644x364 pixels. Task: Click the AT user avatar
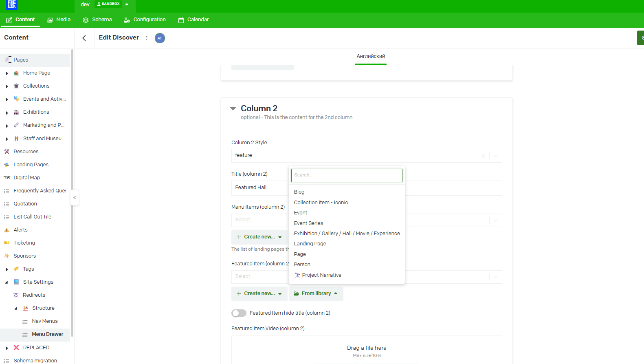[160, 38]
